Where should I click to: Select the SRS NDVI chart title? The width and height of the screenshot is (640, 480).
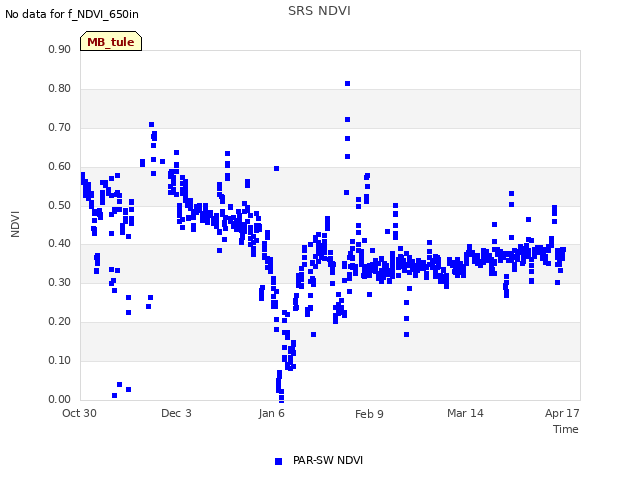[x=319, y=11]
